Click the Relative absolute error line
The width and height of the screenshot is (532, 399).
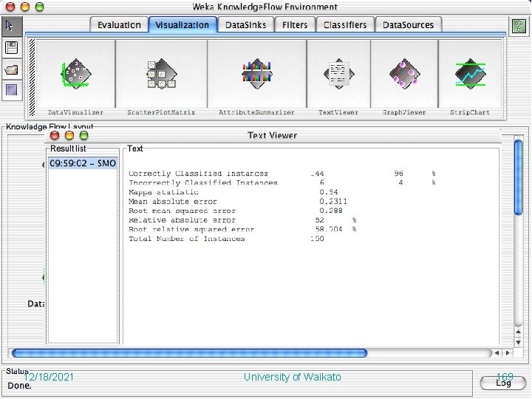pos(242,220)
